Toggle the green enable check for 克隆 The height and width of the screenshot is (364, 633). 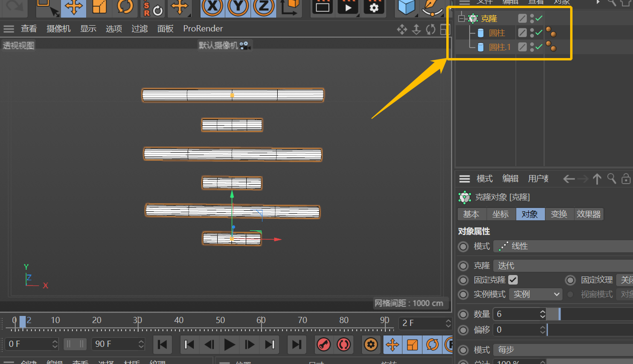click(x=539, y=19)
